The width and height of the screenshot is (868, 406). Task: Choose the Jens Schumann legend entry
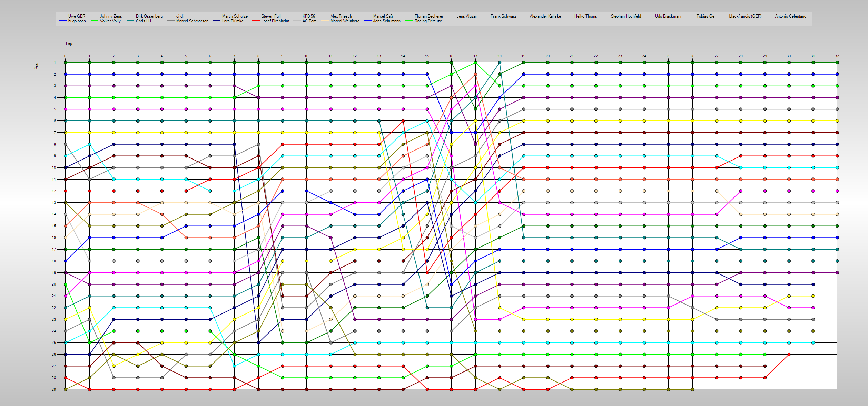click(x=382, y=21)
